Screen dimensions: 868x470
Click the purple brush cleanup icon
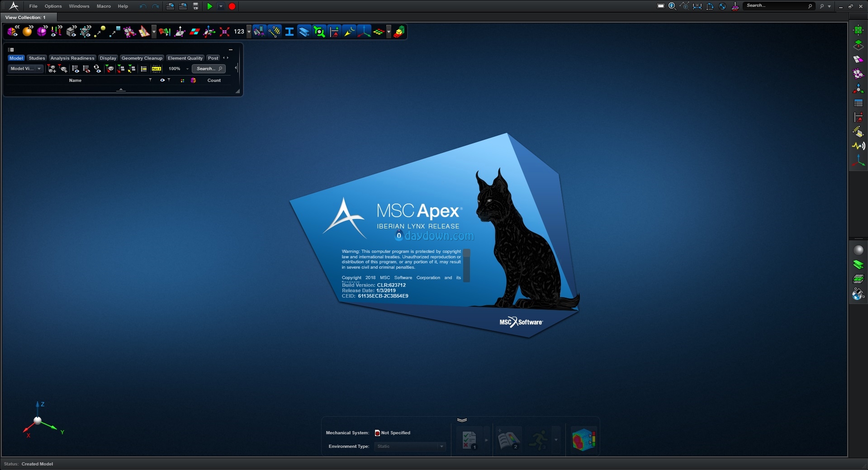coord(735,6)
